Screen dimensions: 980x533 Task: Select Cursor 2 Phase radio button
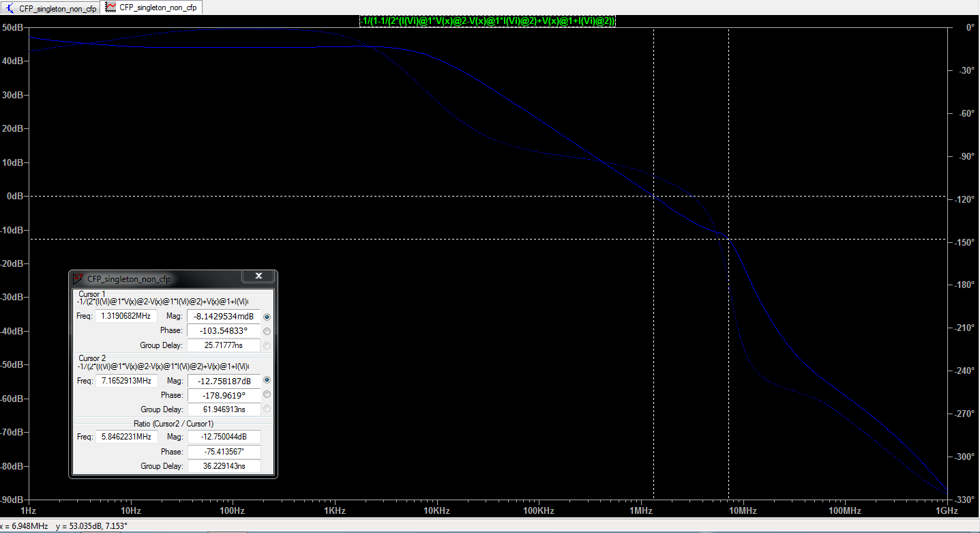pyautogui.click(x=267, y=394)
